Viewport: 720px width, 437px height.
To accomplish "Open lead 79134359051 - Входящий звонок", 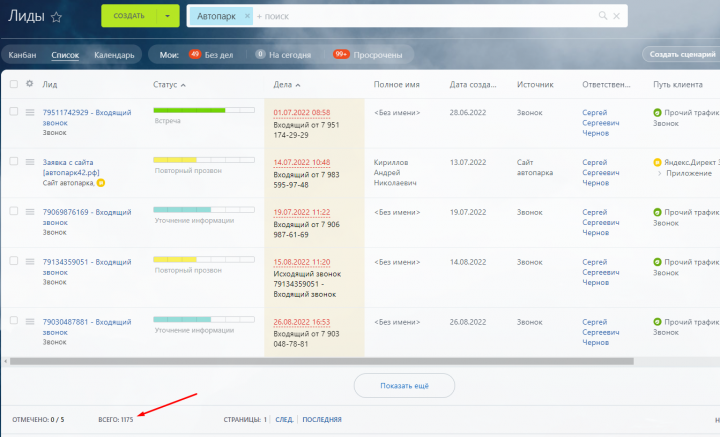I will tap(87, 267).
